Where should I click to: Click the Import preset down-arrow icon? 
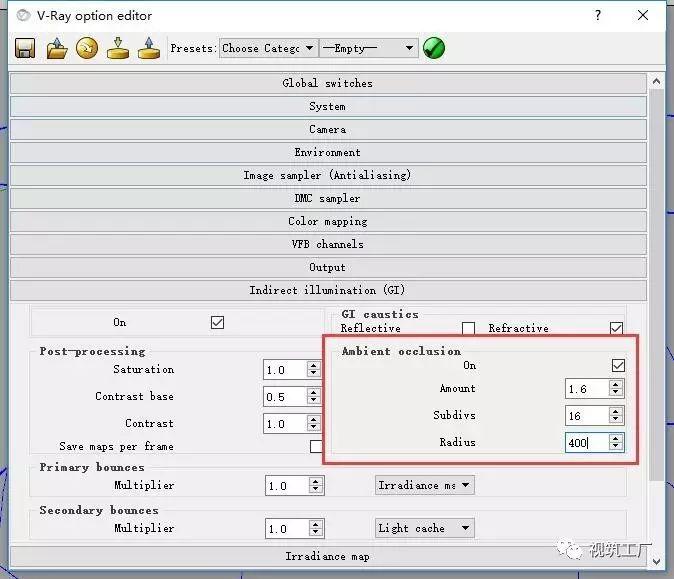pyautogui.click(x=118, y=48)
